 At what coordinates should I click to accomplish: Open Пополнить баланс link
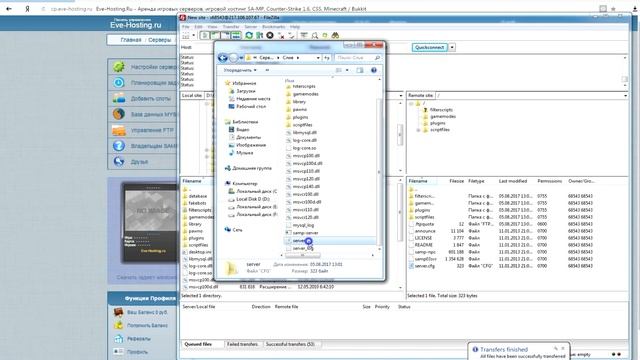tap(147, 325)
